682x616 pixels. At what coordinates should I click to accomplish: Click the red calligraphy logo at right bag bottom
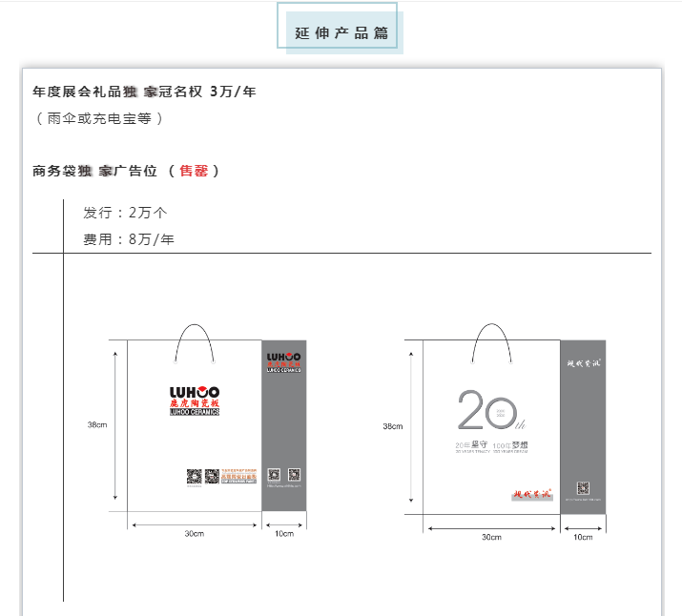[532, 494]
